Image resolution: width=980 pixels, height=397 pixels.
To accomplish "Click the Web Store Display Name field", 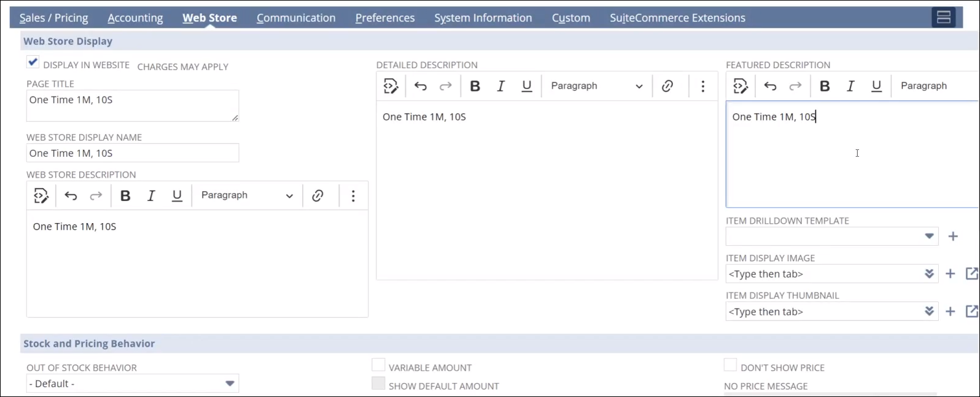I will 132,154.
